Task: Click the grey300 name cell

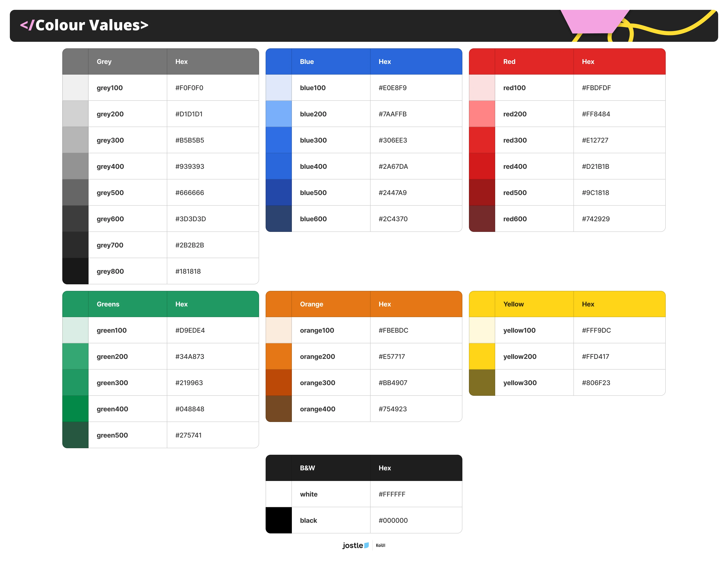Action: (127, 140)
